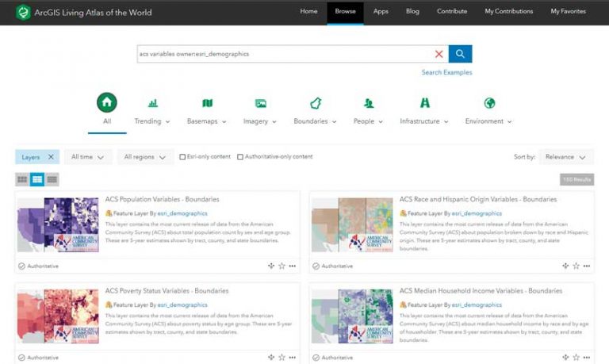This screenshot has height=364, width=609.
Task: Click the blue search magnifier button
Action: [x=460, y=54]
